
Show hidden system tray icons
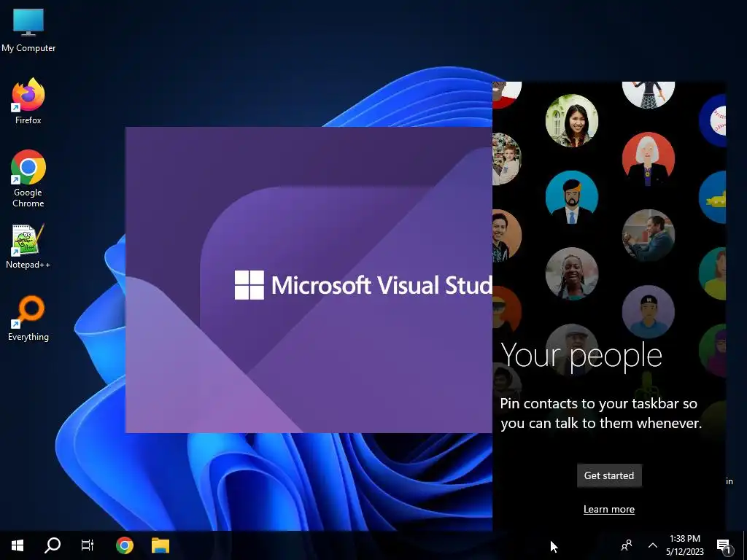pyautogui.click(x=653, y=545)
